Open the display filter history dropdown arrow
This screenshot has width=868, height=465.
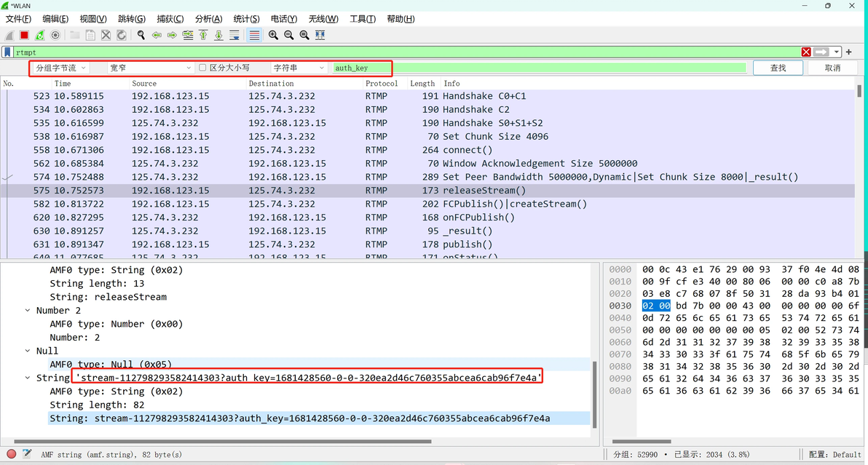pos(837,52)
